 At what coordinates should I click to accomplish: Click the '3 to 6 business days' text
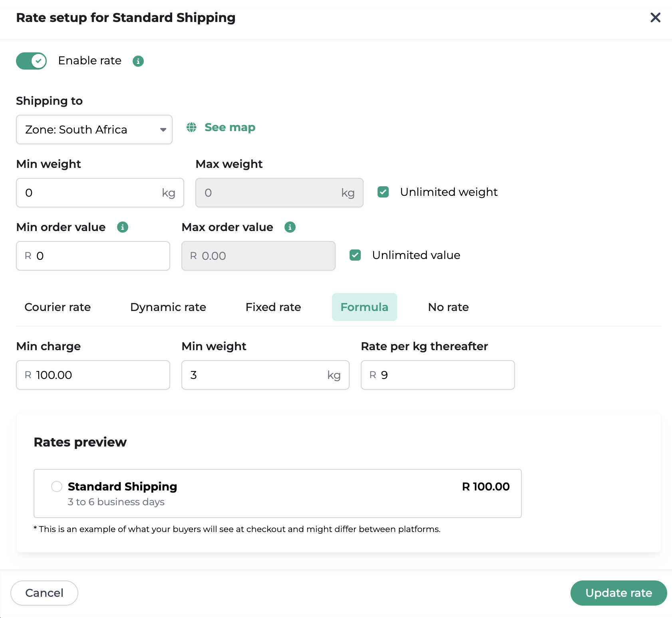click(x=116, y=502)
